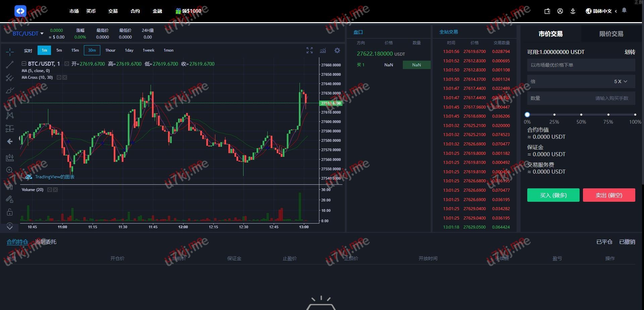Open the 简体中文 language selector
This screenshot has width=644, height=310.
point(602,11)
